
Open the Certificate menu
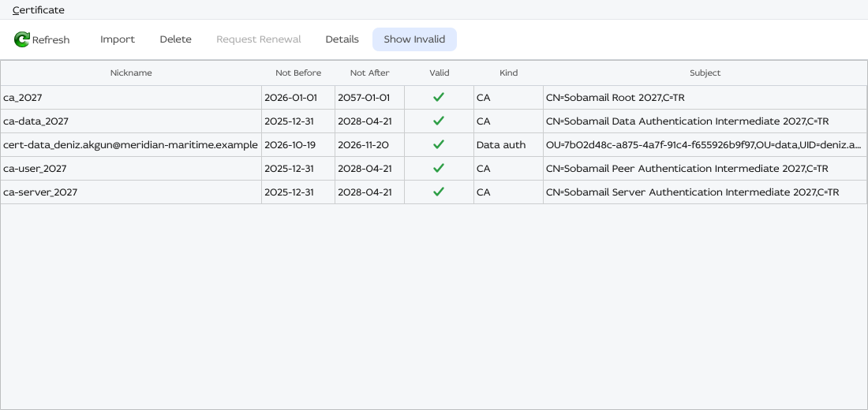pos(38,10)
